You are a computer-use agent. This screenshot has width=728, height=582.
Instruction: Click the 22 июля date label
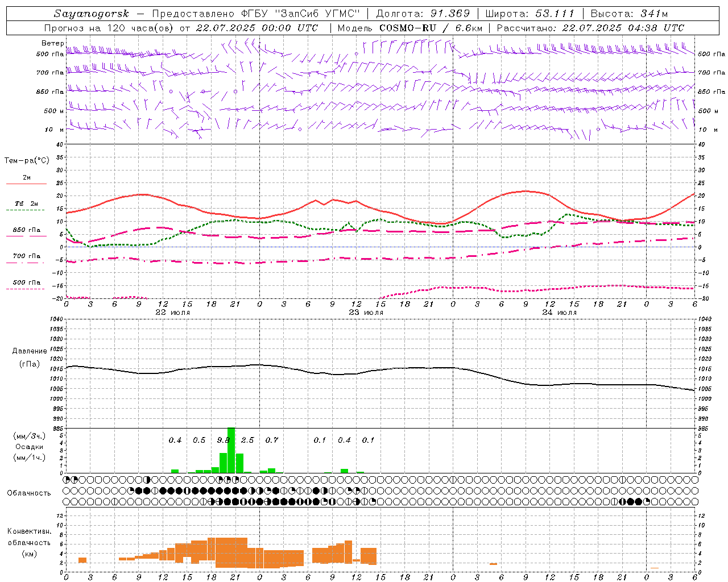(x=173, y=312)
